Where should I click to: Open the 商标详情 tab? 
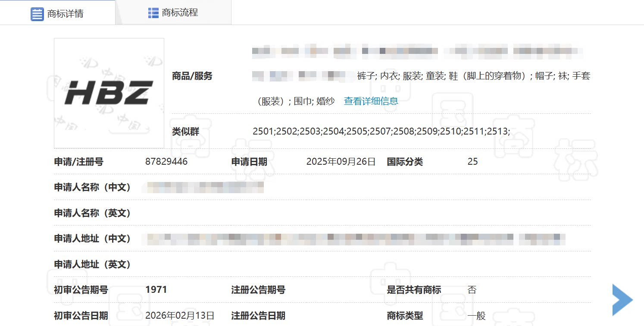pos(57,13)
